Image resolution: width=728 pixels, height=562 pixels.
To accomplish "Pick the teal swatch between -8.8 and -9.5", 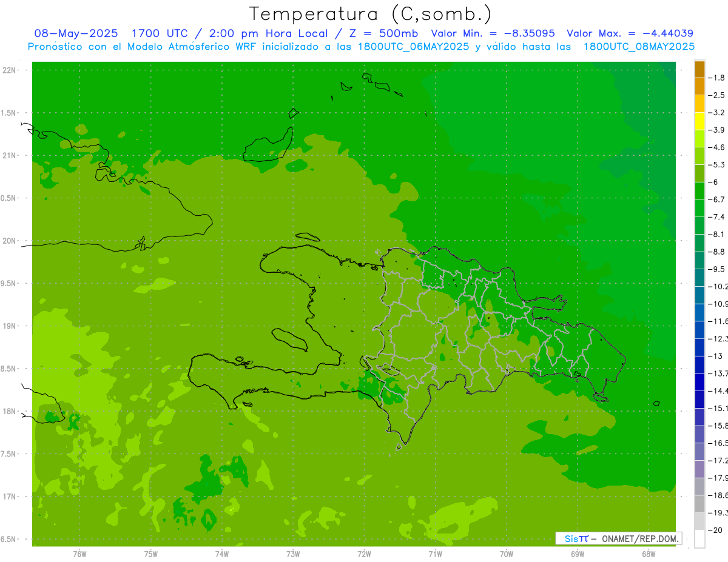I will tap(699, 261).
